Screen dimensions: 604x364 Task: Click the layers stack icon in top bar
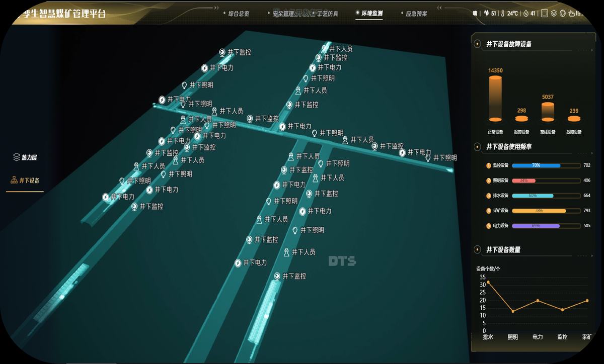(x=554, y=14)
